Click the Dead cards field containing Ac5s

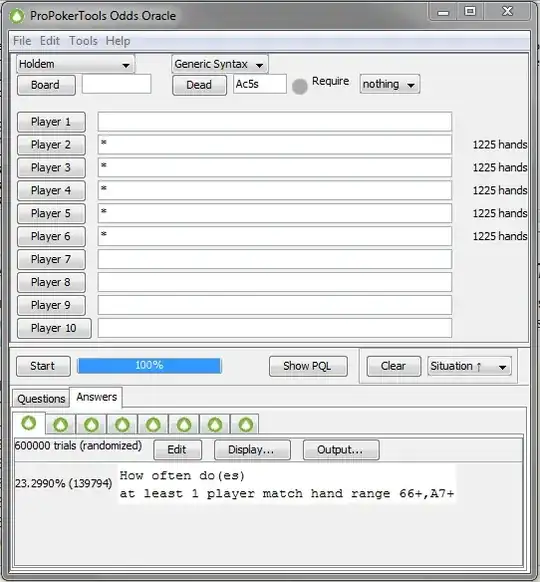[260, 84]
